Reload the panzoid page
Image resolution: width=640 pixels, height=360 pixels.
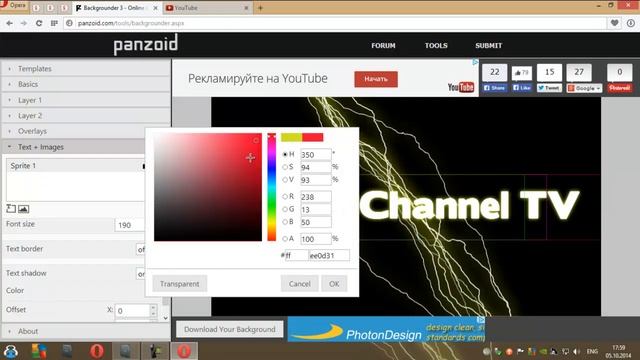39,23
